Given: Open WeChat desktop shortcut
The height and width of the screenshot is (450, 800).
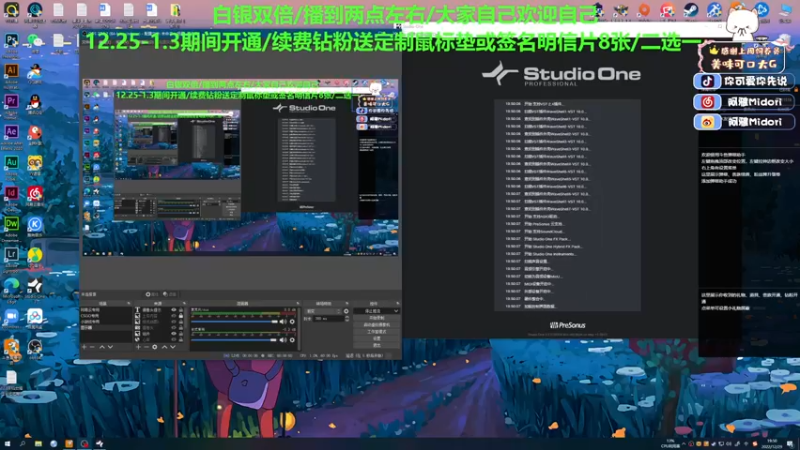Looking at the screenshot, I should pos(35,41).
